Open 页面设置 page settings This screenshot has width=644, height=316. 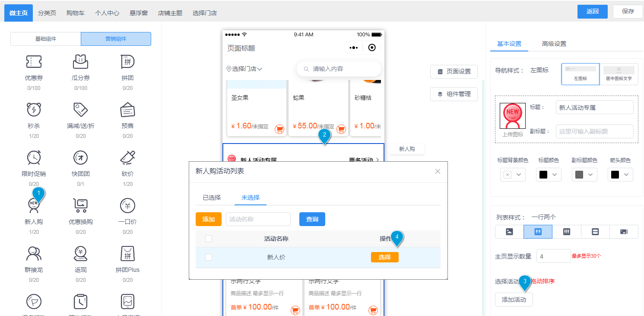tap(454, 71)
